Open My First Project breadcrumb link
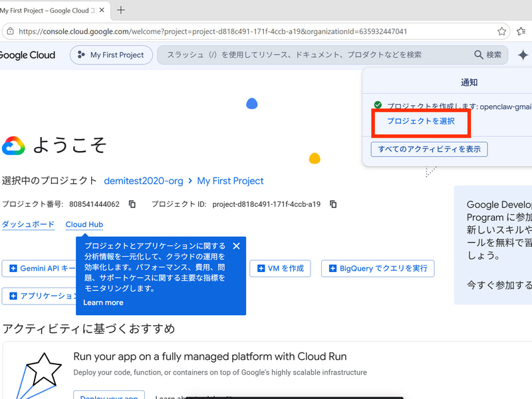This screenshot has width=532, height=399. (x=230, y=181)
